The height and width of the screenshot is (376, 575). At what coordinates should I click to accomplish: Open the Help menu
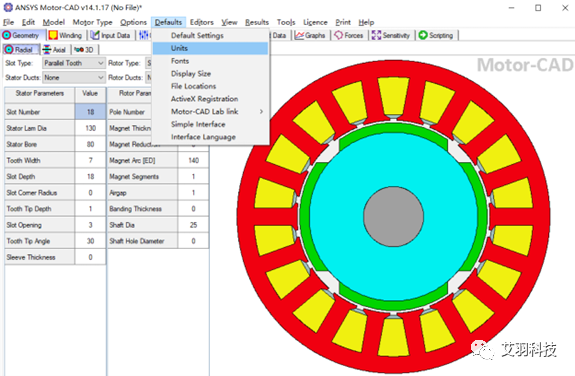click(x=366, y=22)
